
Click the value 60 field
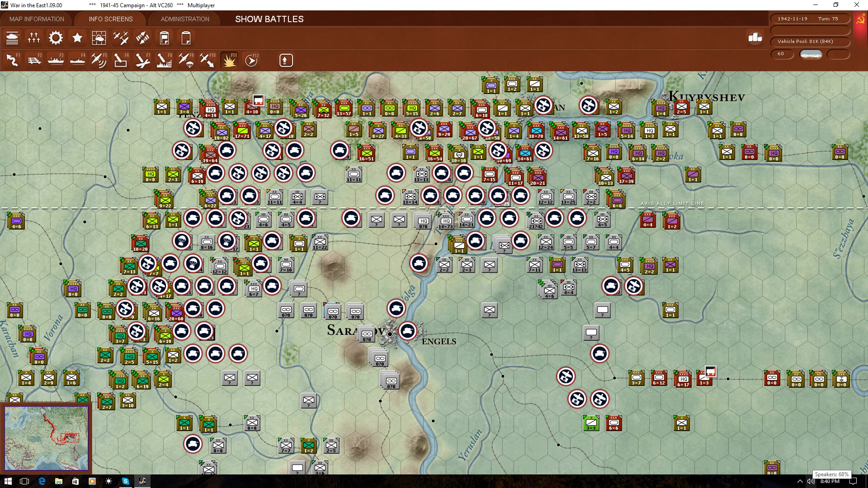coord(782,54)
